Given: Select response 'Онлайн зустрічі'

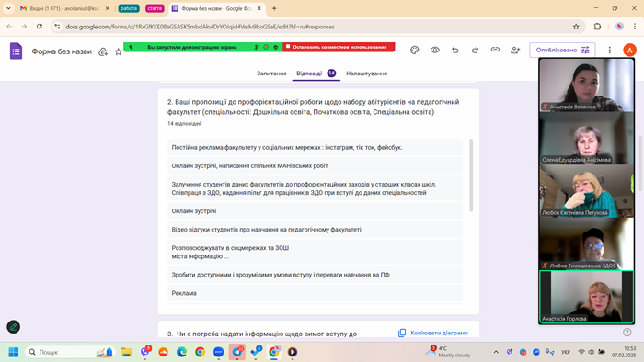Looking at the screenshot, I should coord(315,210).
